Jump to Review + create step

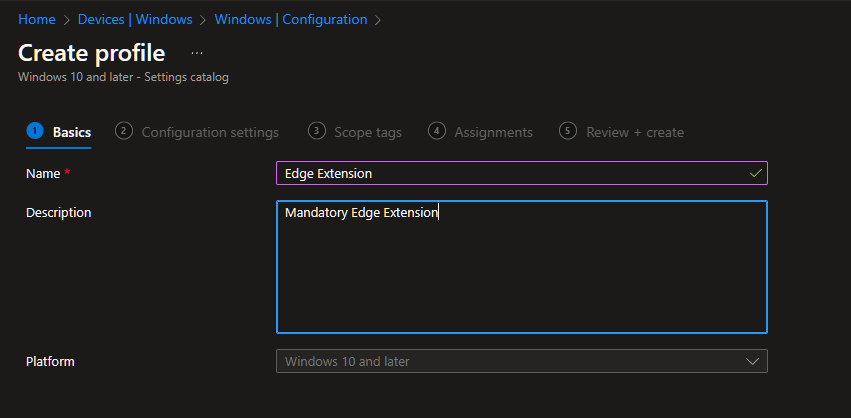(x=634, y=132)
